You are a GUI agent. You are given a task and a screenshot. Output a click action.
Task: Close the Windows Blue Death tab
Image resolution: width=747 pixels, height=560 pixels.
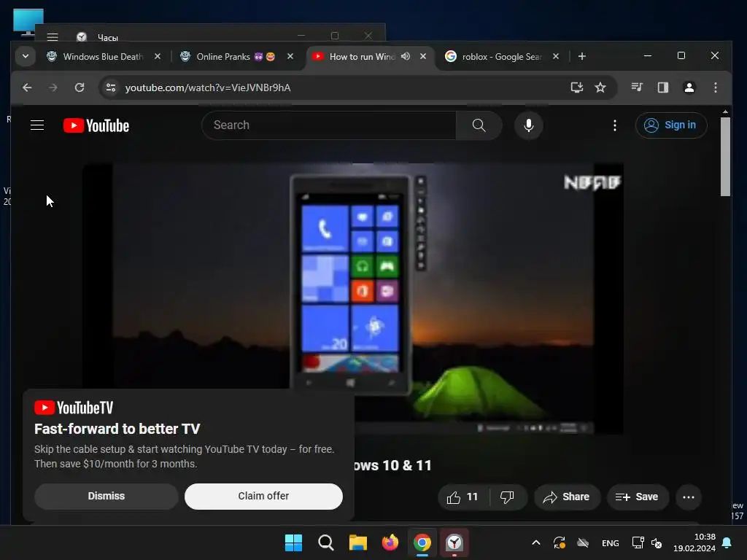pos(158,56)
